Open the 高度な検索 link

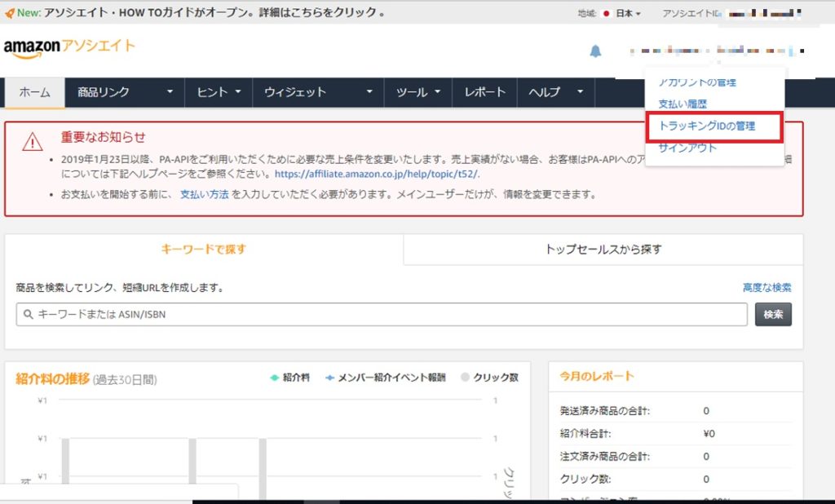coord(767,288)
